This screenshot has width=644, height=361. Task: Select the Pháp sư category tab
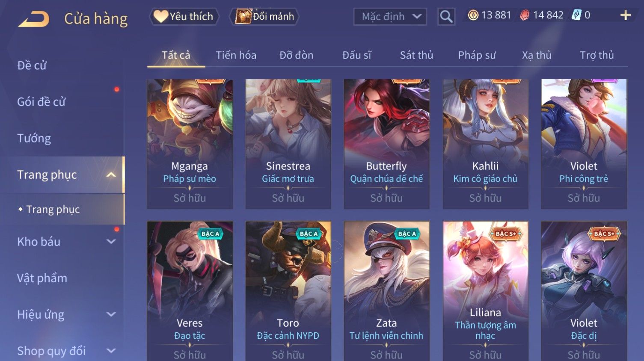477,55
